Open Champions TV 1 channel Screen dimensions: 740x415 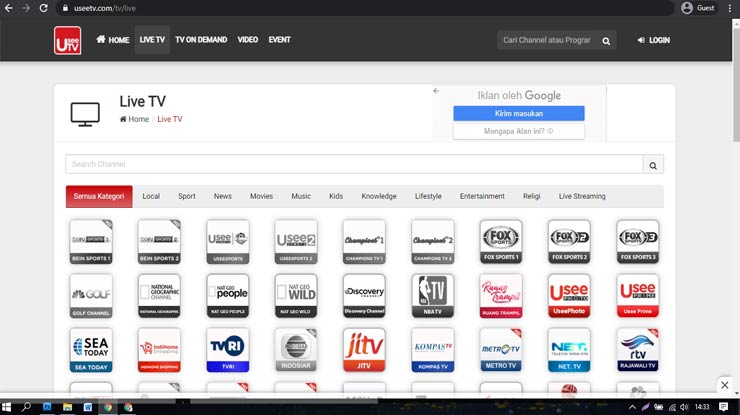[x=364, y=241]
